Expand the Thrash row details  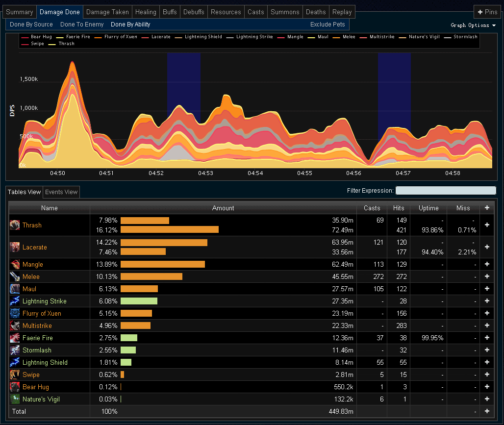tap(487, 225)
